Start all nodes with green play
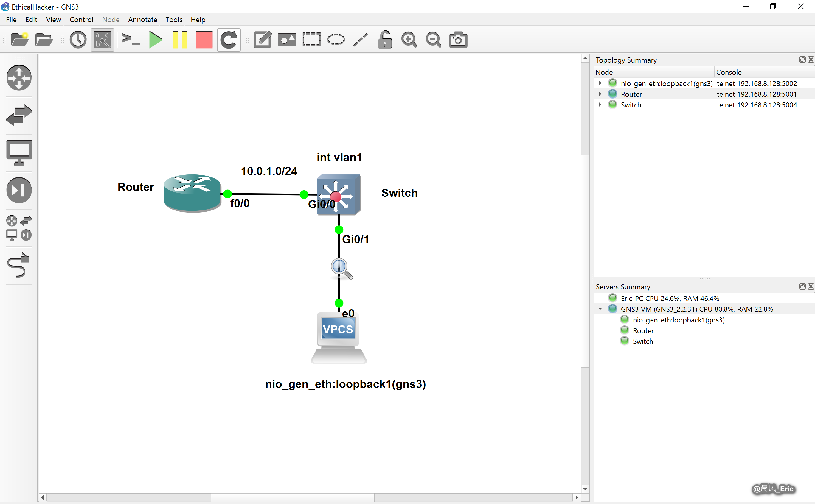Viewport: 815px width, 504px height. tap(155, 40)
